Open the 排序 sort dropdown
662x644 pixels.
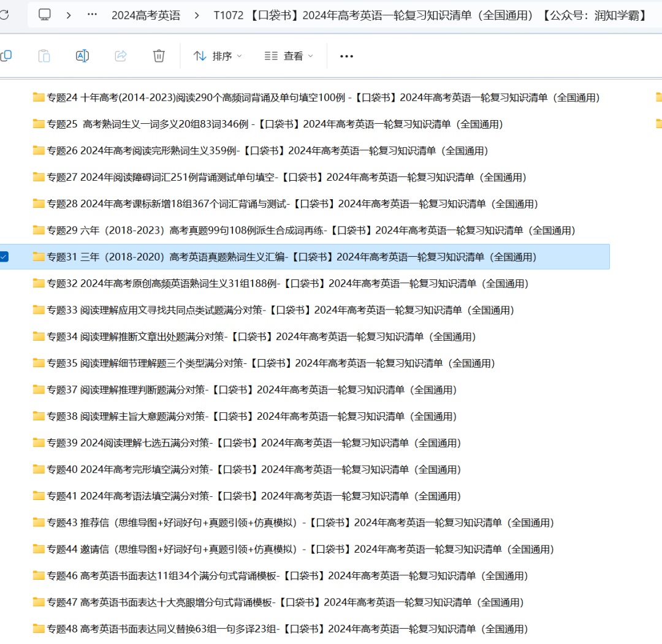pyautogui.click(x=218, y=56)
